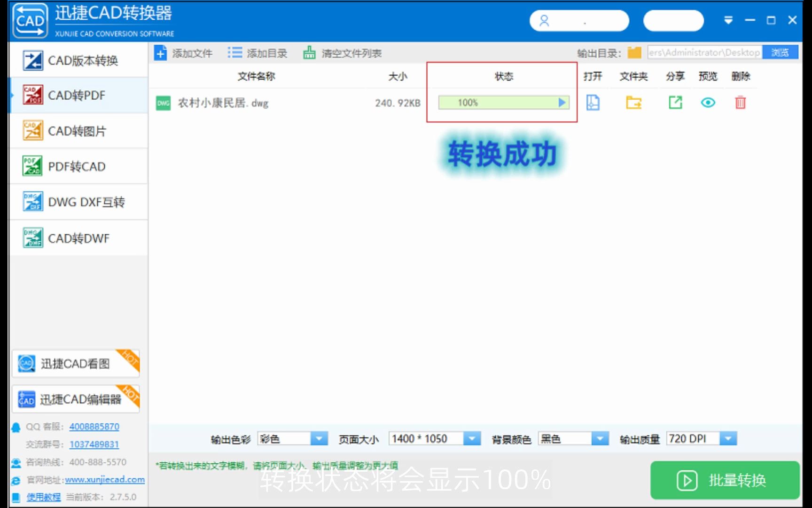Viewport: 812px width, 508px height.
Task: Visit the website www.xunjiecad.com
Action: point(104,479)
